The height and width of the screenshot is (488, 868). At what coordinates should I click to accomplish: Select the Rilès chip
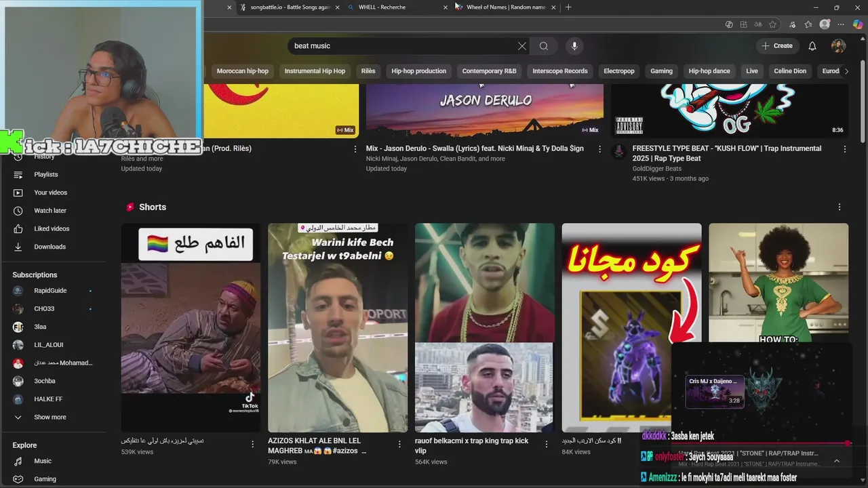coord(368,71)
